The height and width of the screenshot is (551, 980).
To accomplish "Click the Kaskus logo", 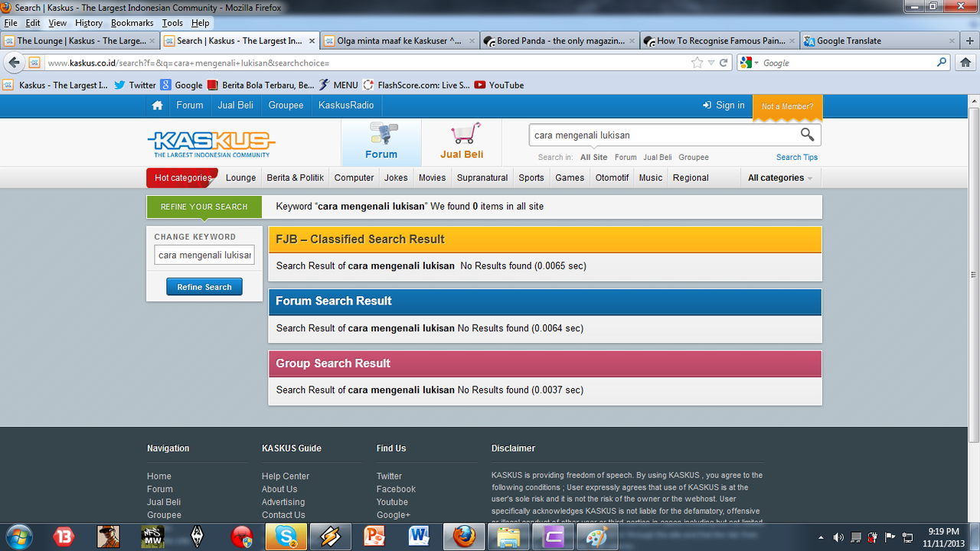I will click(x=211, y=143).
